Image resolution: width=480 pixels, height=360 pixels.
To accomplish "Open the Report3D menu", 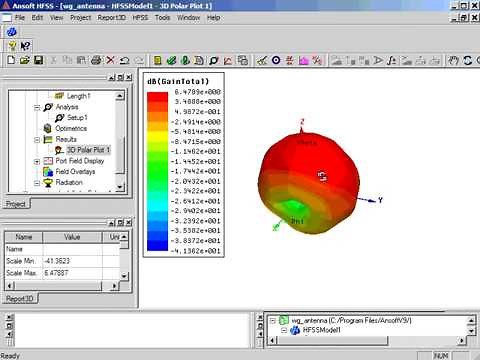I will (111, 18).
